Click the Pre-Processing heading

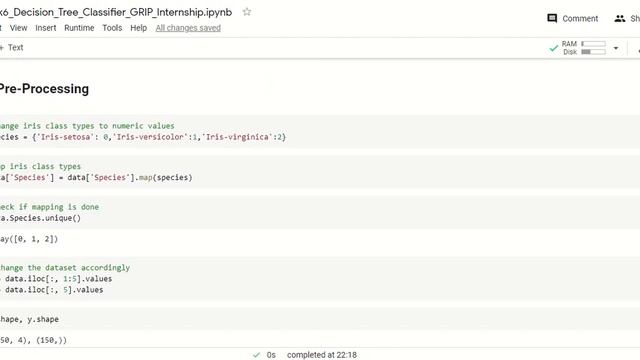pyautogui.click(x=44, y=89)
